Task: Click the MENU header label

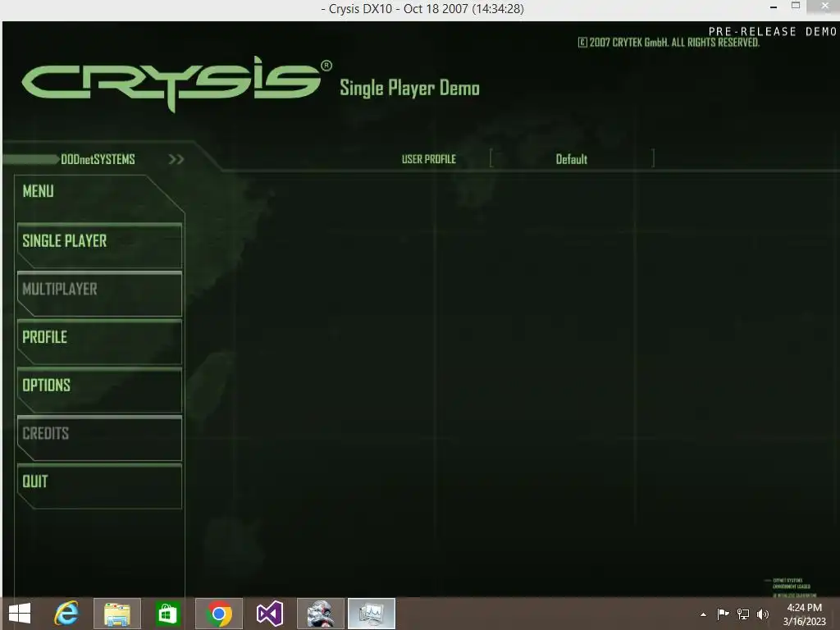Action: point(38,191)
